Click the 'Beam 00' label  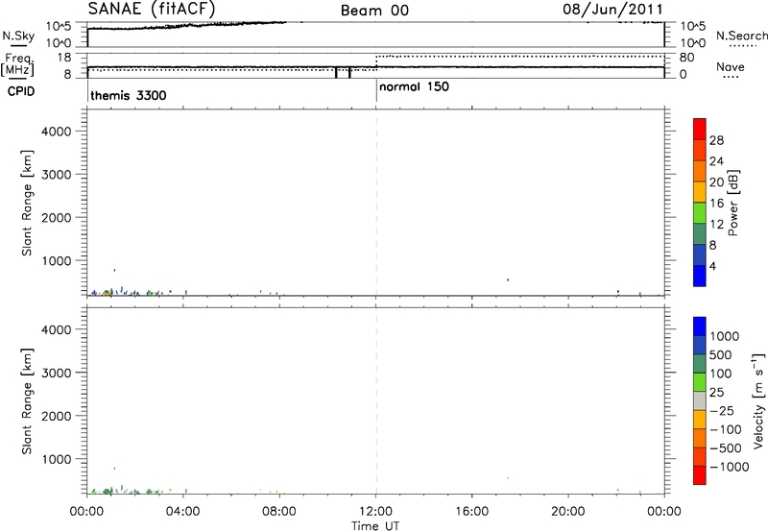[374, 11]
